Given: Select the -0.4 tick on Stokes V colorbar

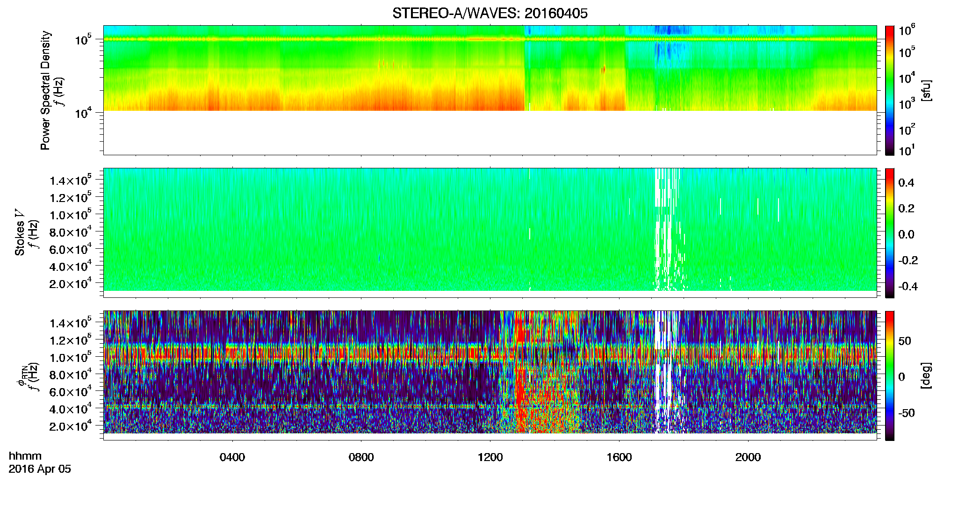Looking at the screenshot, I should (908, 286).
